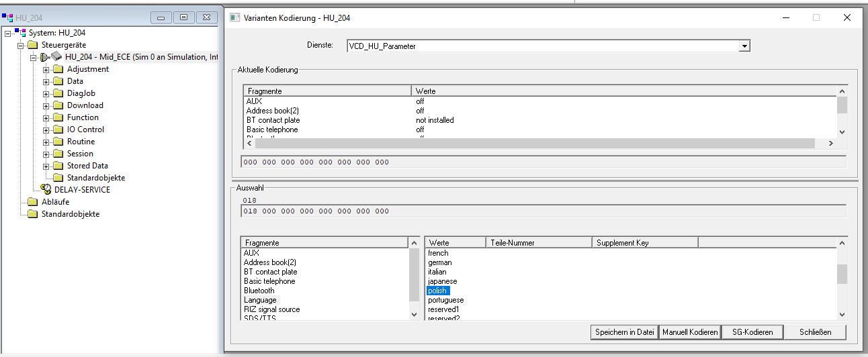Expand the Stored Data tree node

[x=46, y=166]
